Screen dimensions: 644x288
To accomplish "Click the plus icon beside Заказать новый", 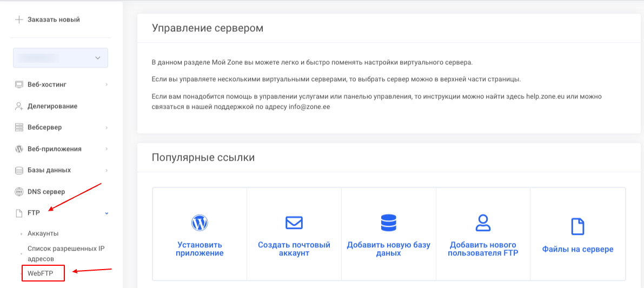I will pos(19,20).
